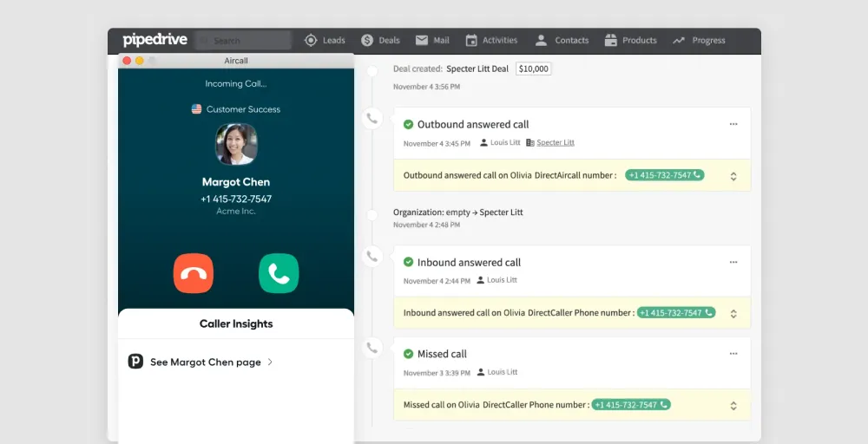Image resolution: width=868 pixels, height=444 pixels.
Task: Click caller number +1 415-732-7547 in Aircall
Action: click(x=236, y=199)
